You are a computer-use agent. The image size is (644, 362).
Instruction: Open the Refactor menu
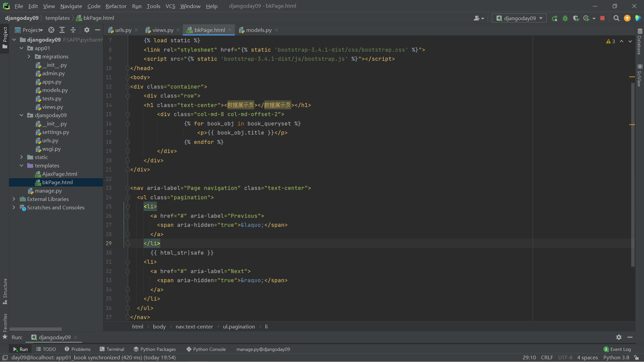[116, 6]
